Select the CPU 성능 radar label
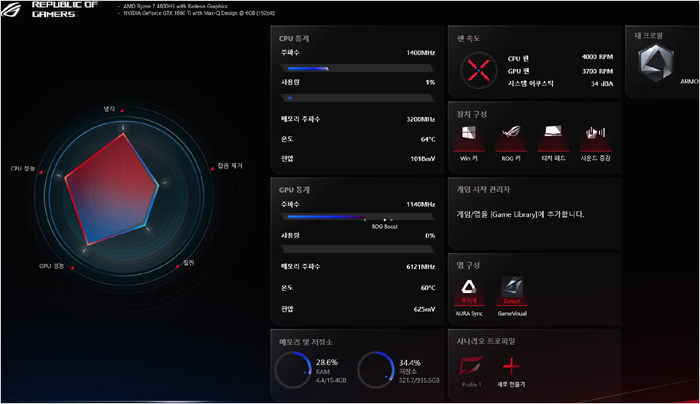 (x=23, y=169)
